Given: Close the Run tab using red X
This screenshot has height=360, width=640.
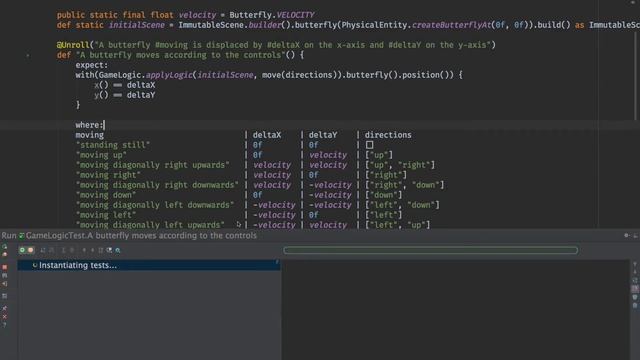Looking at the screenshot, I should click(4, 317).
